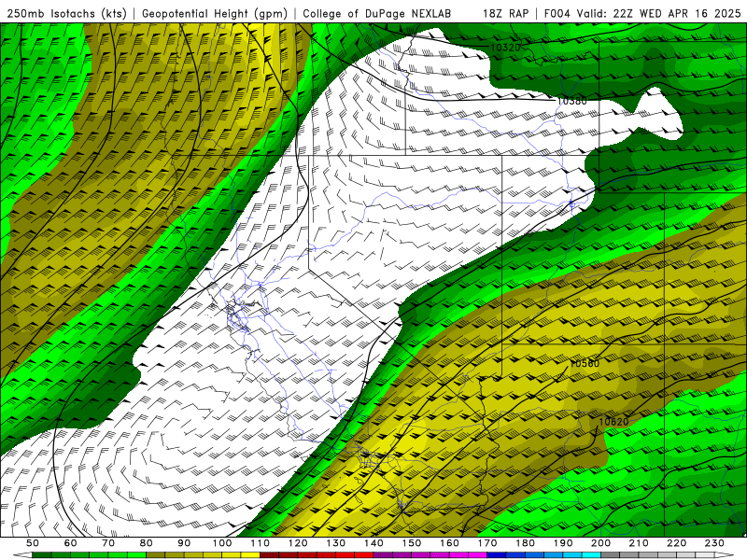Click the 60 tick label on color scale
The image size is (747, 560).
pyautogui.click(x=70, y=543)
